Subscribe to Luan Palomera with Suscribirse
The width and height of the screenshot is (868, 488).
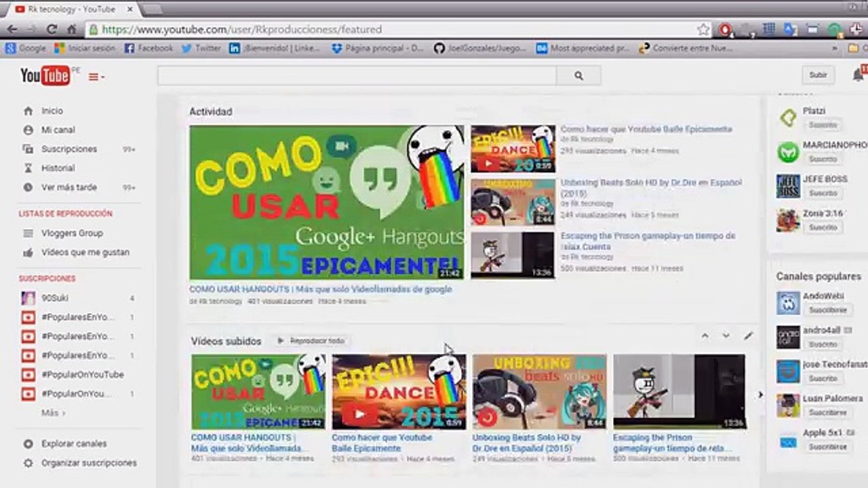(x=827, y=412)
